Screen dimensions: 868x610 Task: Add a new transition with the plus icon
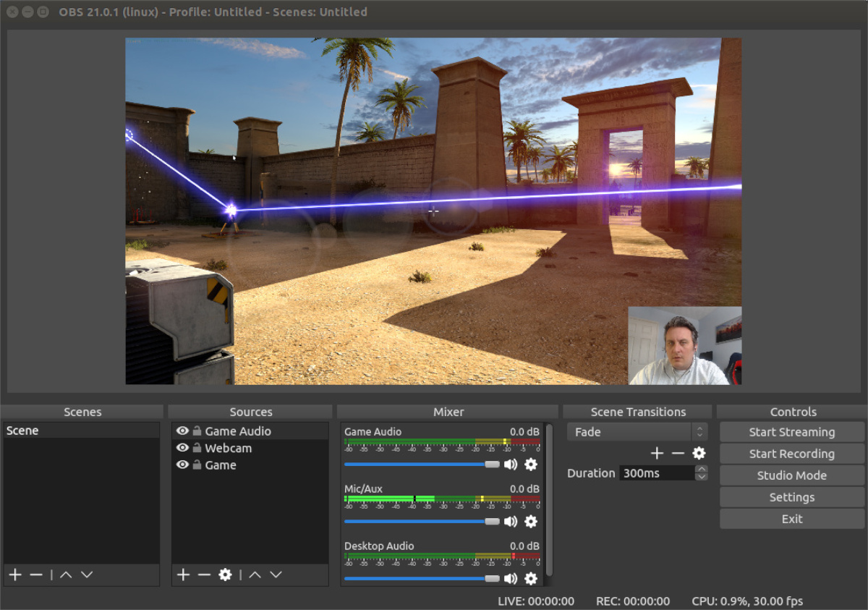656,453
